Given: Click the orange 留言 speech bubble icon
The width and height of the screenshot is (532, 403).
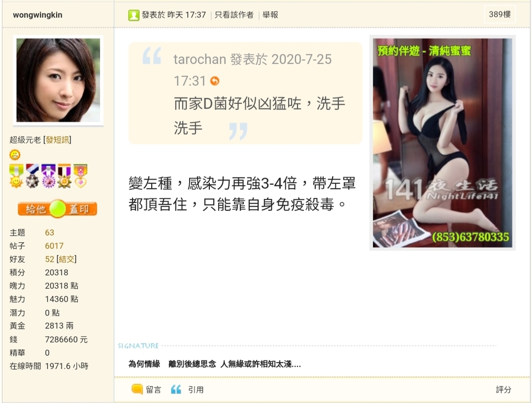Looking at the screenshot, I should pyautogui.click(x=137, y=389).
